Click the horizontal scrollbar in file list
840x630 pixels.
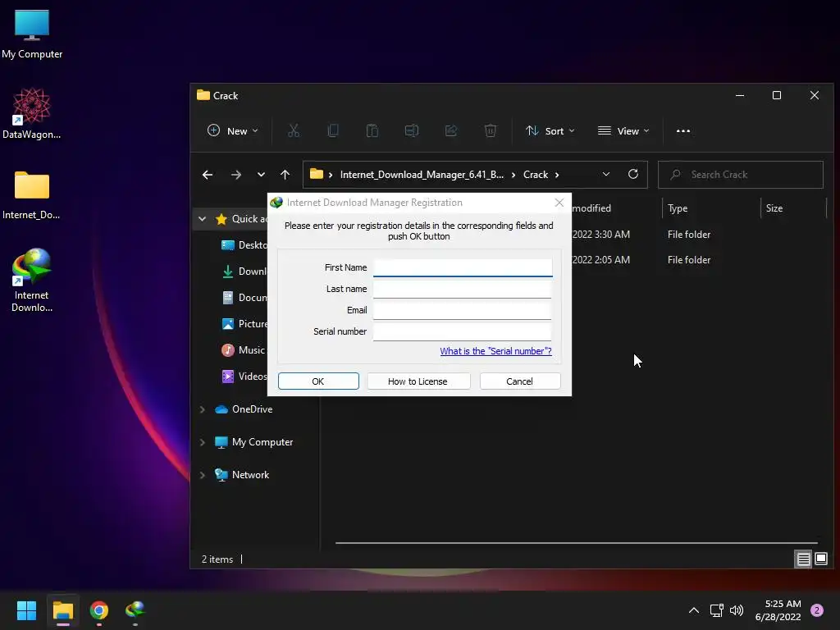(577, 543)
